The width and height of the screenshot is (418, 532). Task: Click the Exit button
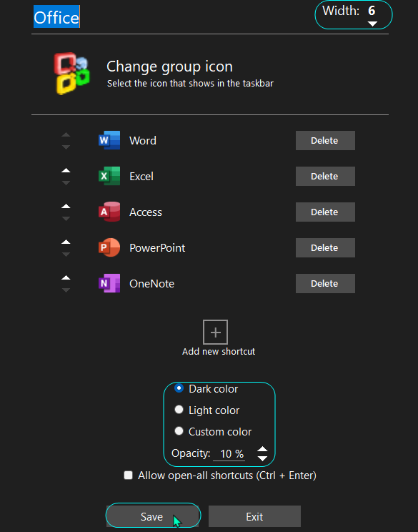[x=254, y=516]
